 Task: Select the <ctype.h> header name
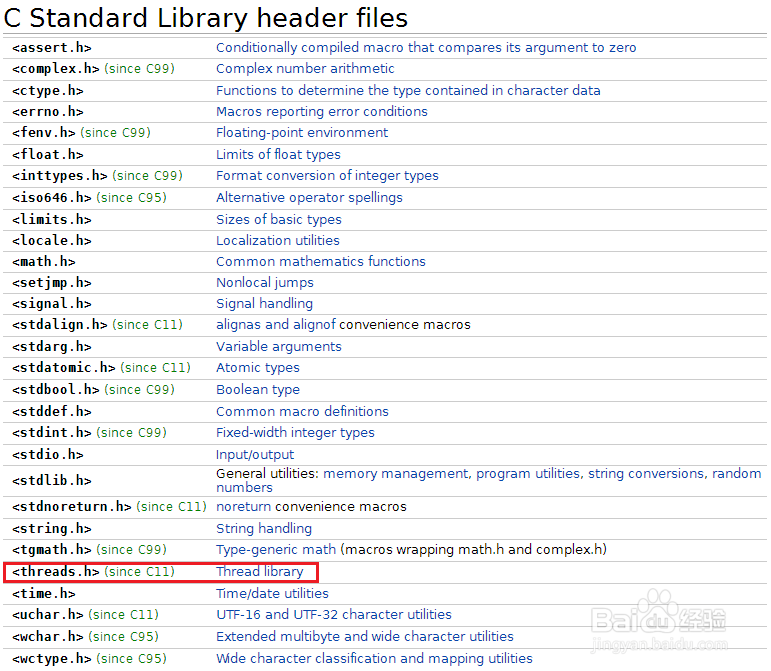48,91
